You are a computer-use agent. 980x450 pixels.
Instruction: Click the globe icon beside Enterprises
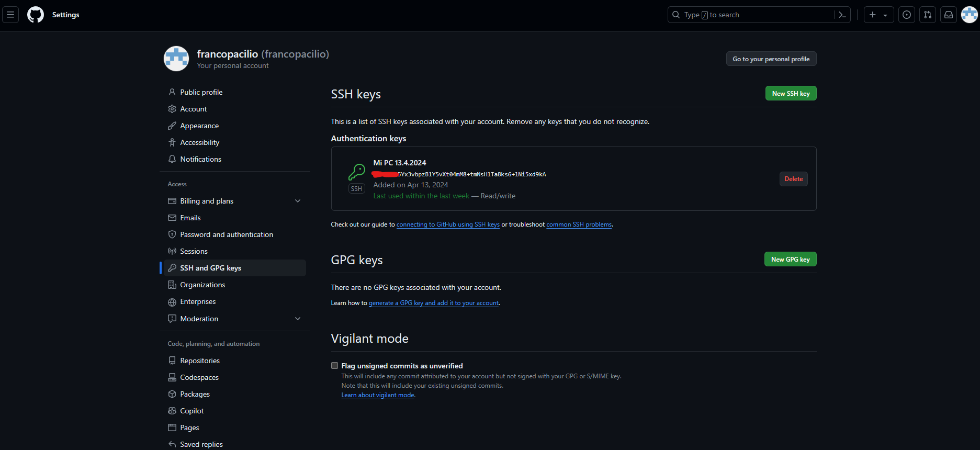[x=172, y=302]
